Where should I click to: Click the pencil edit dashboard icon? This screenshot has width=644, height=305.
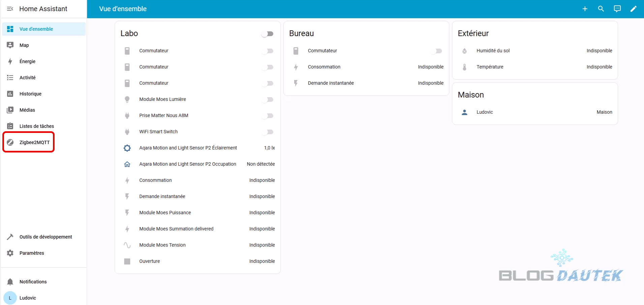[x=633, y=9]
